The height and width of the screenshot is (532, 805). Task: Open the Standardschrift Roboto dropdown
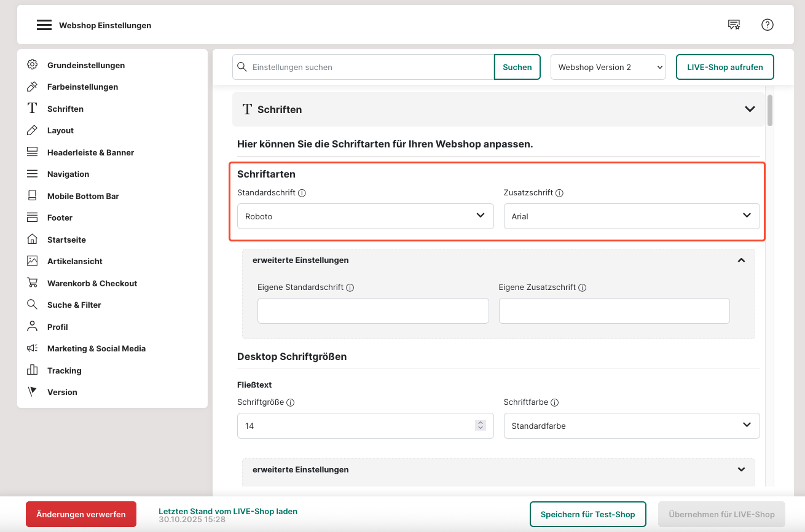click(x=365, y=216)
